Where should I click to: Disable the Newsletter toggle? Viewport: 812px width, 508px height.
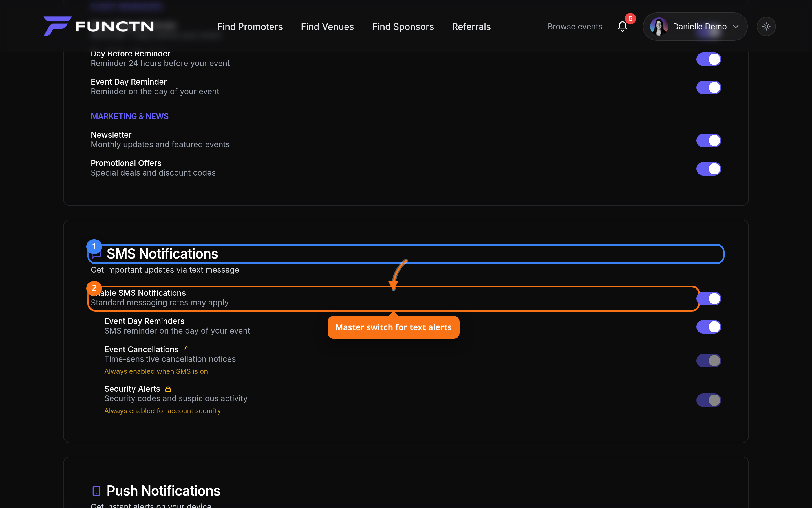pyautogui.click(x=708, y=141)
